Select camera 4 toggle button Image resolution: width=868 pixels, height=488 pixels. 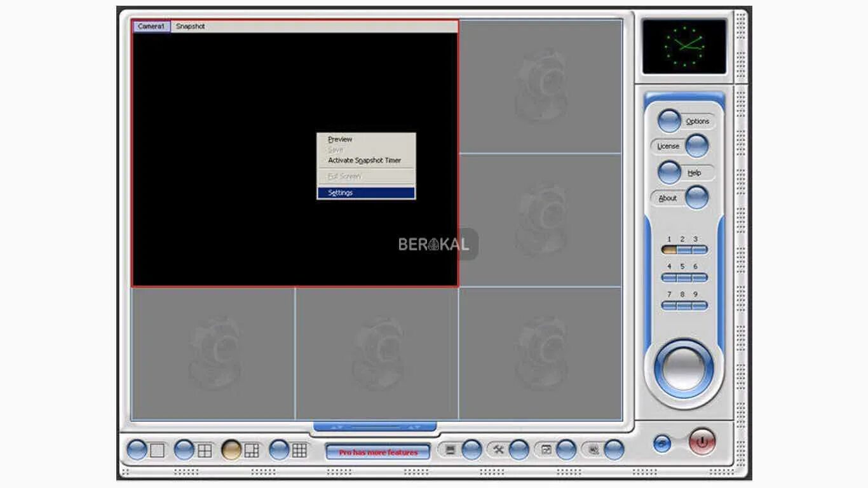pyautogui.click(x=669, y=278)
